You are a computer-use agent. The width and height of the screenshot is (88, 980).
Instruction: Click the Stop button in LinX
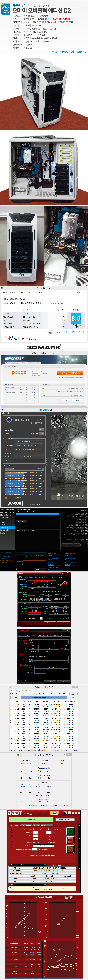tap(72, 698)
